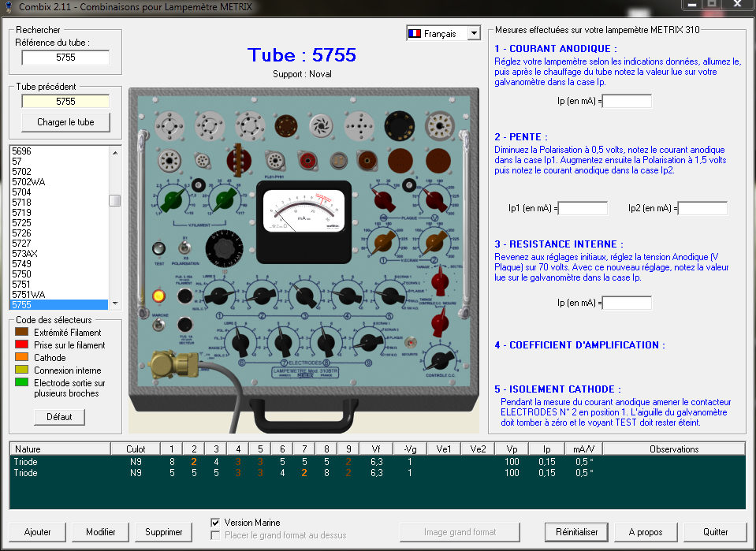Click the right green V.Filament knob
Viewport: 756px width, 551px height.
[225, 199]
